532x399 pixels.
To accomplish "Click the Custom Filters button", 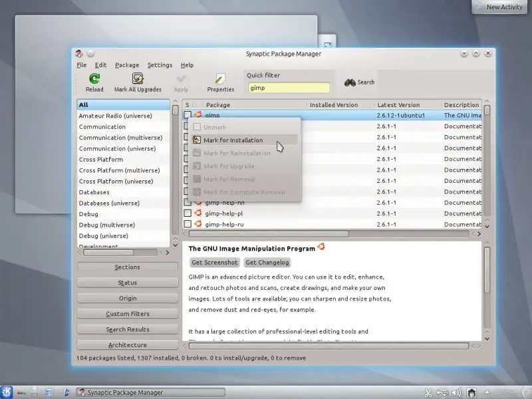I will tap(128, 314).
